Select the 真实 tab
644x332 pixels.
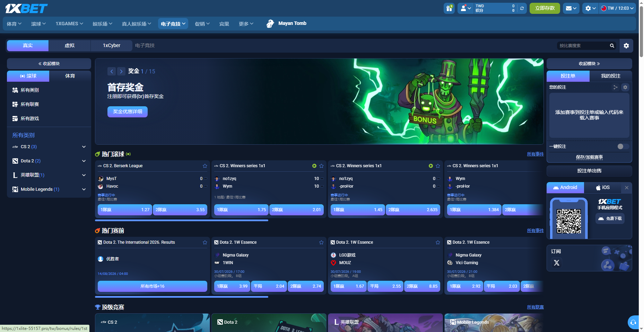pos(28,46)
